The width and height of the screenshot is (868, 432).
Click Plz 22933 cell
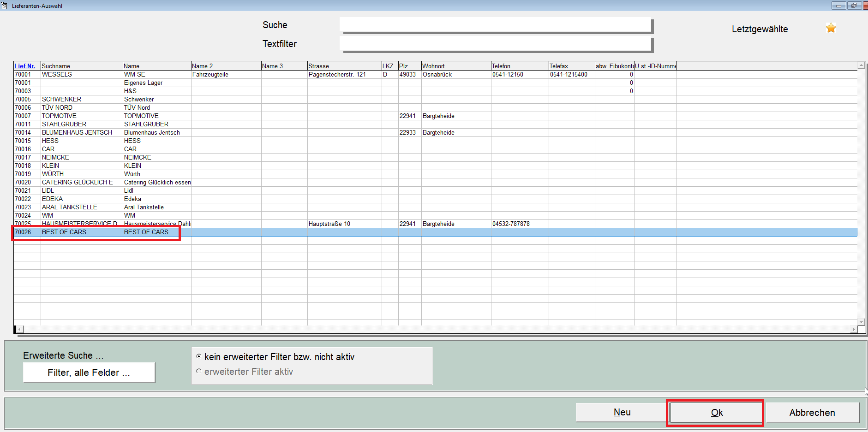tap(410, 132)
